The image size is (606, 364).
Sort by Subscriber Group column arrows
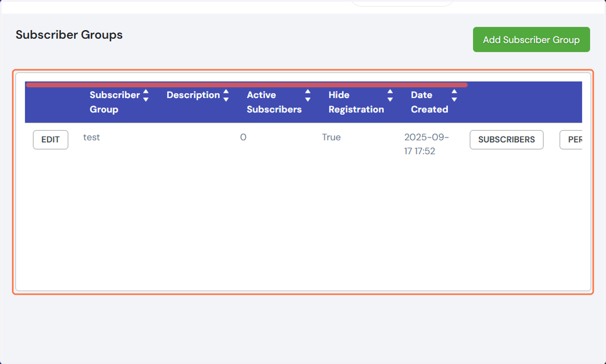click(x=146, y=95)
